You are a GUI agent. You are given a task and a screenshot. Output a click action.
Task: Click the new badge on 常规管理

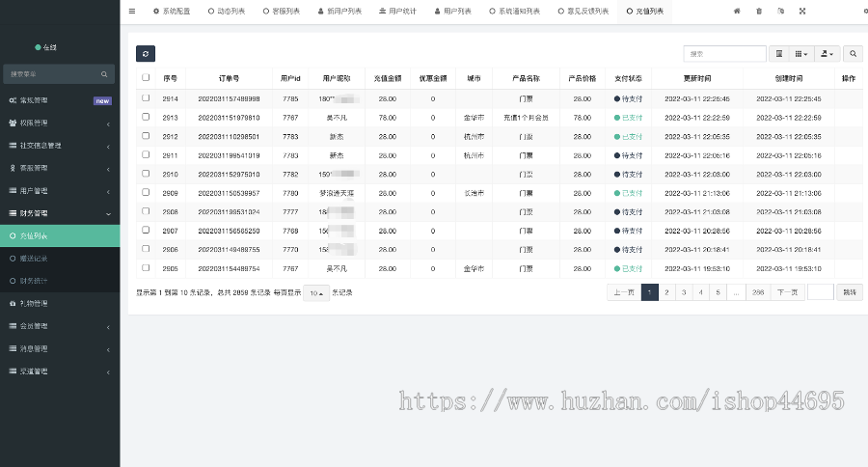coord(102,100)
